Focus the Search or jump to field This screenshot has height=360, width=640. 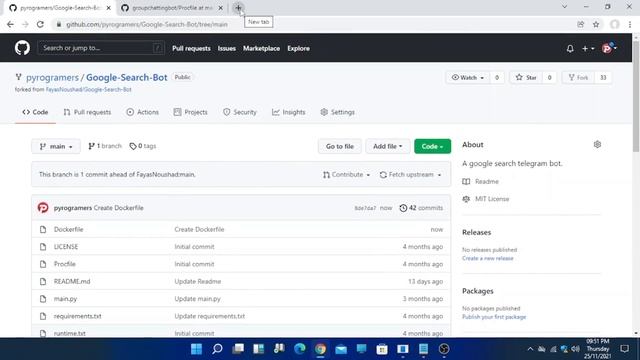pyautogui.click(x=101, y=48)
